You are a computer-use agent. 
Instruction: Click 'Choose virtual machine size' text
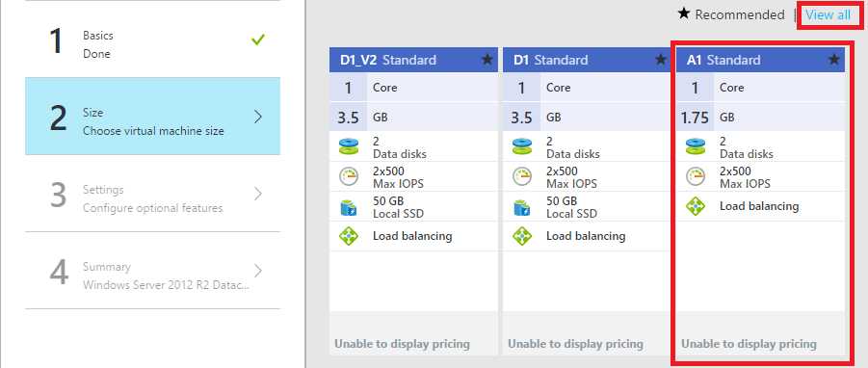pos(153,132)
